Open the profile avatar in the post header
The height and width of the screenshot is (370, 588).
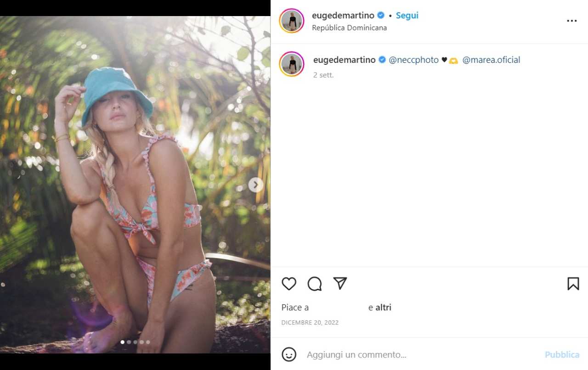pyautogui.click(x=292, y=21)
